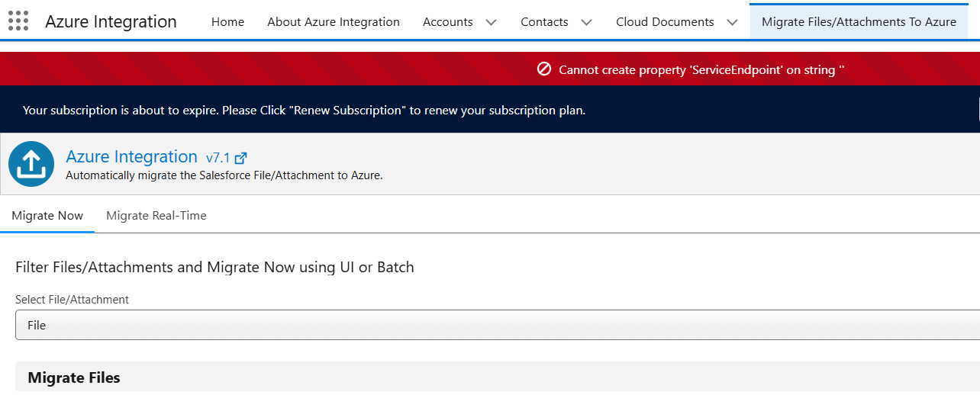This screenshot has width=980, height=395.
Task: Click the Azure Integration title link
Action: [131, 157]
